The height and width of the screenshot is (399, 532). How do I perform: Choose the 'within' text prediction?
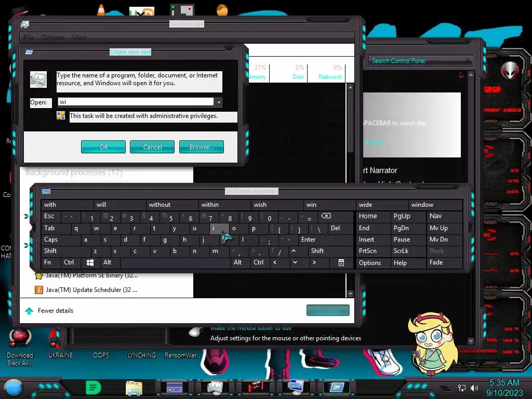tap(225, 205)
